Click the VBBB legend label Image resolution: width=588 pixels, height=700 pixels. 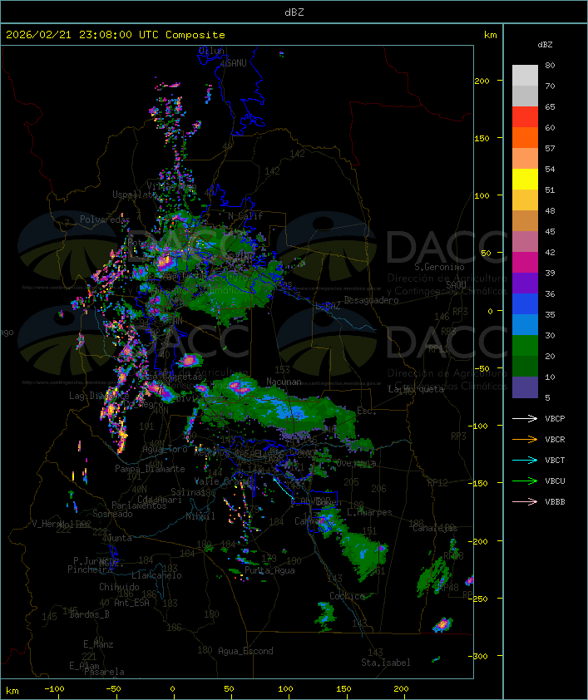coord(555,501)
